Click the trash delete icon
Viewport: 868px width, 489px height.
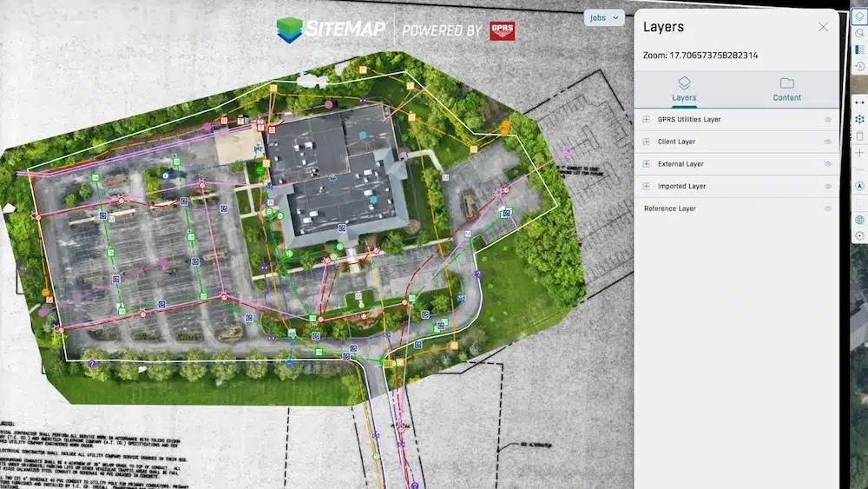859,135
